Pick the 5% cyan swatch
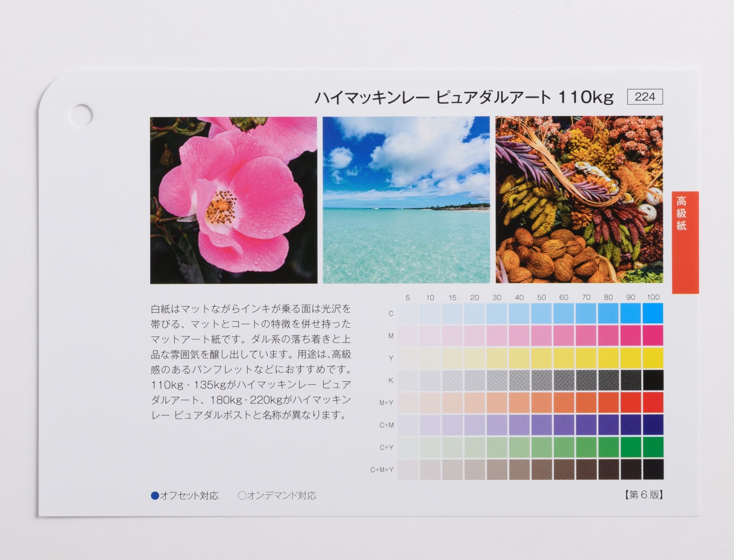Screen dimensions: 734x560 [x=408, y=314]
